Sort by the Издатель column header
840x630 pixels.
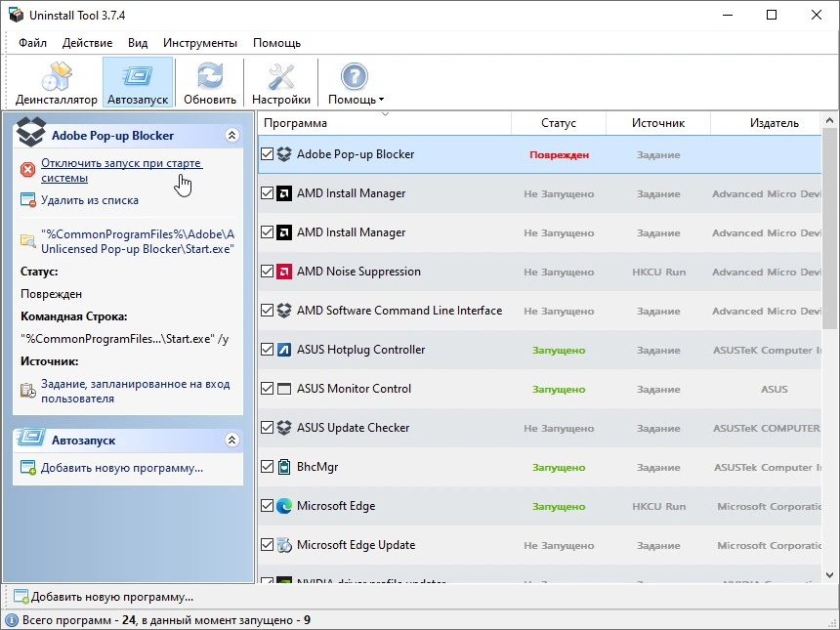click(766, 123)
